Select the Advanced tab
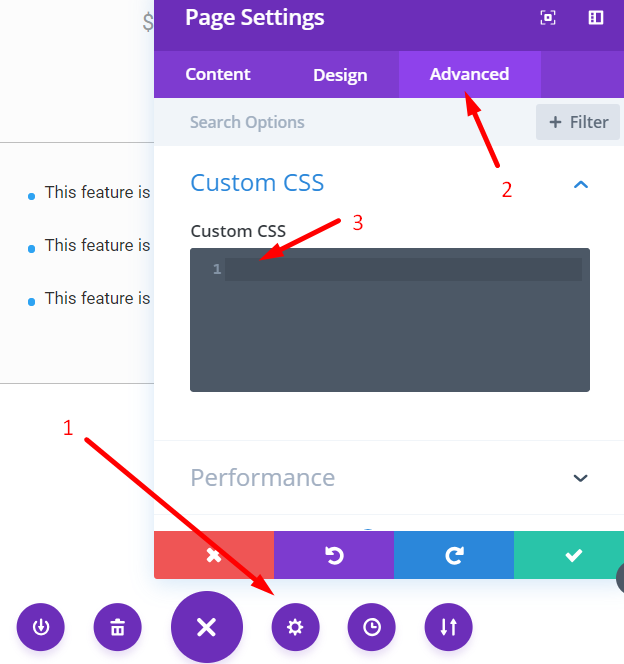The height and width of the screenshot is (664, 624). click(469, 74)
